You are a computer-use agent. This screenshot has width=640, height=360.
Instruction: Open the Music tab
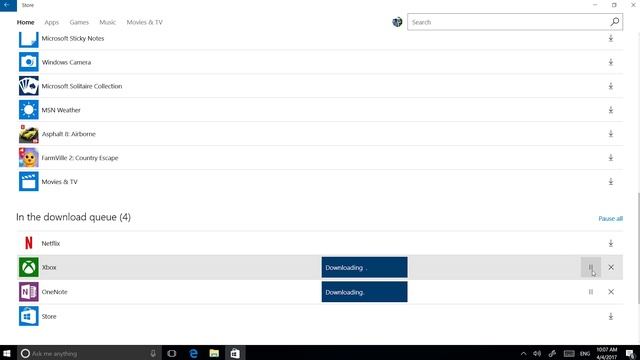(107, 22)
